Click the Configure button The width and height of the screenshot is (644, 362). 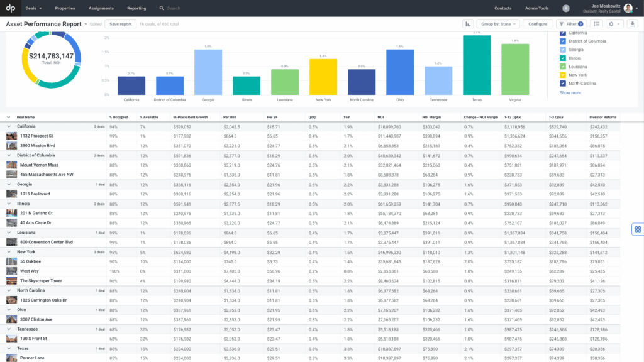click(x=538, y=24)
